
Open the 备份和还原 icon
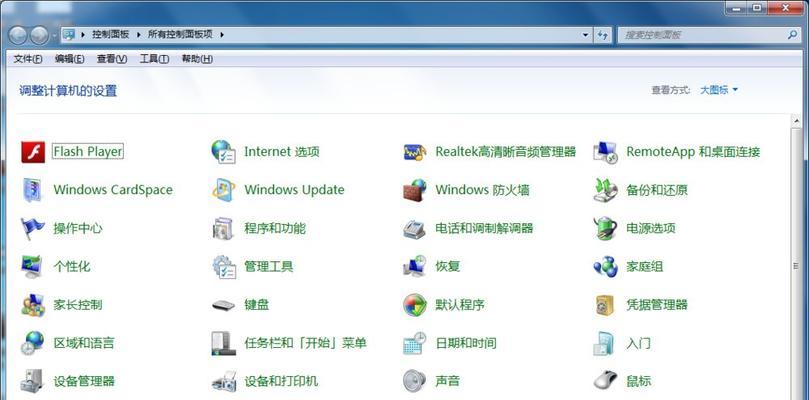click(605, 190)
